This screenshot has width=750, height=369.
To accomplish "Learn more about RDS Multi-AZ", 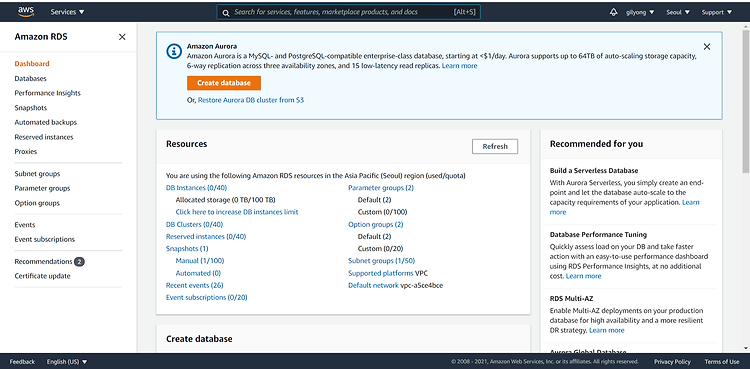I will 607,330.
